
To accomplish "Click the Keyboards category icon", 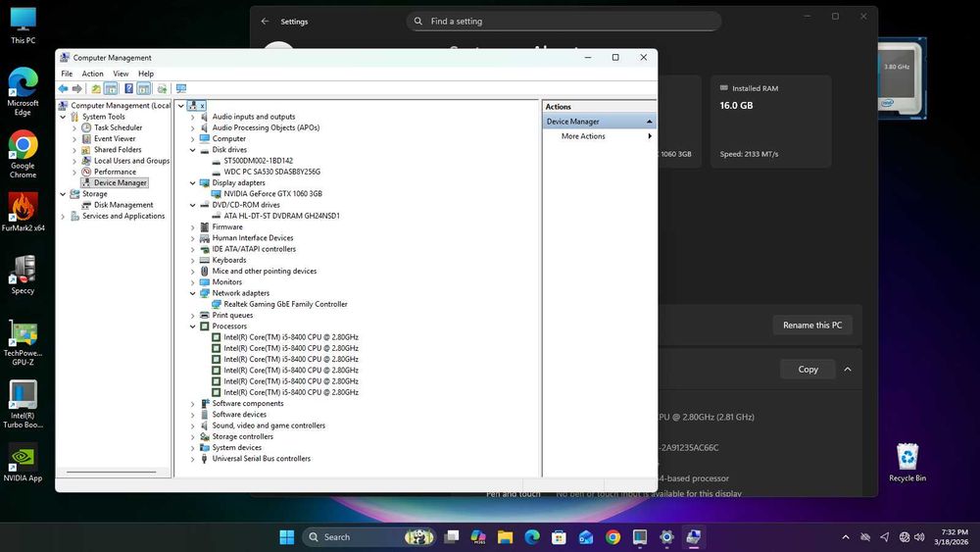I will pyautogui.click(x=205, y=260).
